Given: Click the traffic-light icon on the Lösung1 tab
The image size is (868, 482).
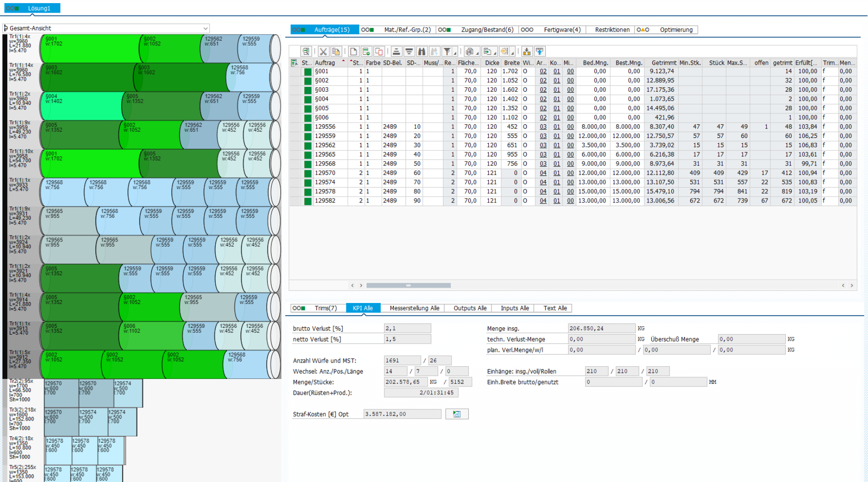Looking at the screenshot, I should point(13,8).
